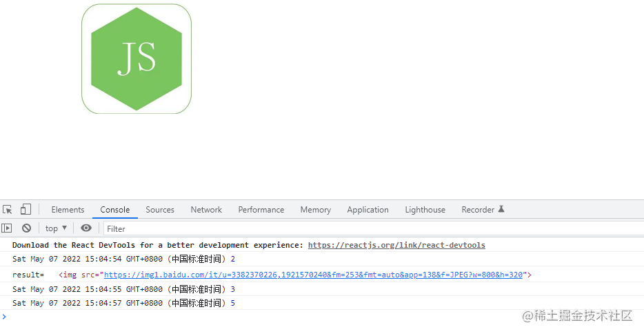Open the img1.baidu.com image source link

[x=315, y=275]
